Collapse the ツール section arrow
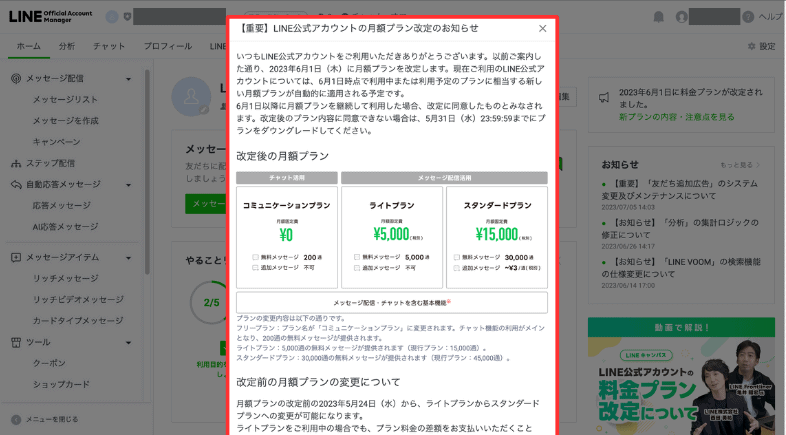Viewport: 786px width, 435px height. pyautogui.click(x=128, y=343)
